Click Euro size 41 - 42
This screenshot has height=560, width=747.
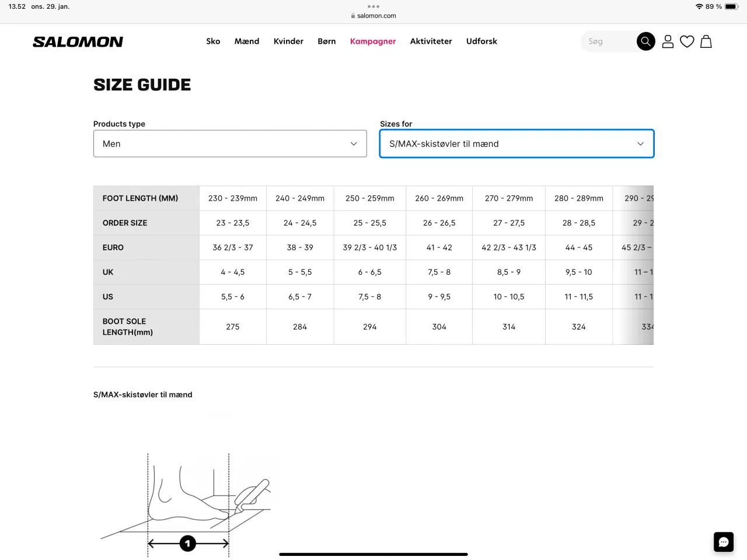439,247
